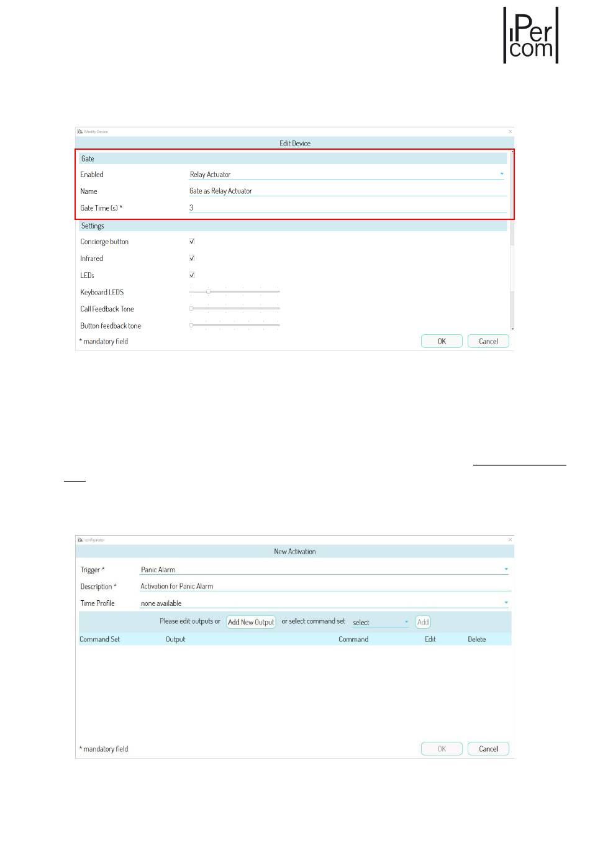The image size is (590, 868).
Task: Click the Name field of the gate
Action: (x=348, y=191)
